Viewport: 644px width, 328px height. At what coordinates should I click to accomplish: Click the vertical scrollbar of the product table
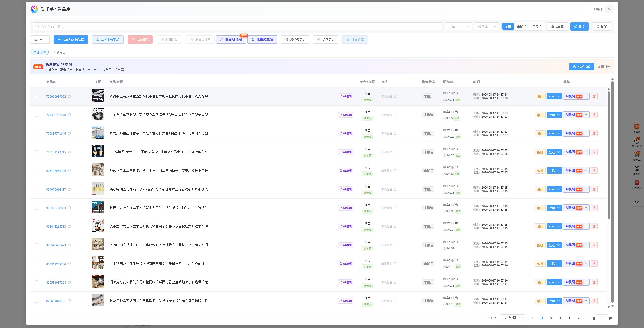coord(609,155)
